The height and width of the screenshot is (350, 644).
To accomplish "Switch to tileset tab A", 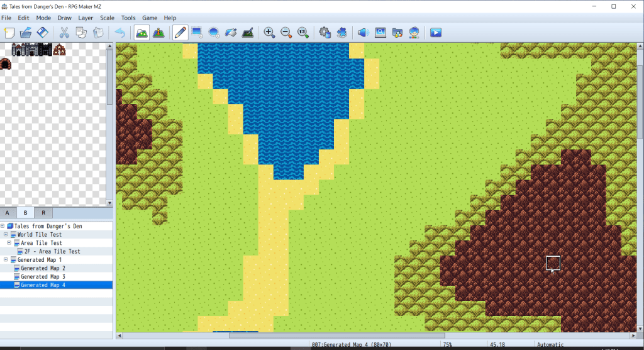I will pyautogui.click(x=8, y=213).
